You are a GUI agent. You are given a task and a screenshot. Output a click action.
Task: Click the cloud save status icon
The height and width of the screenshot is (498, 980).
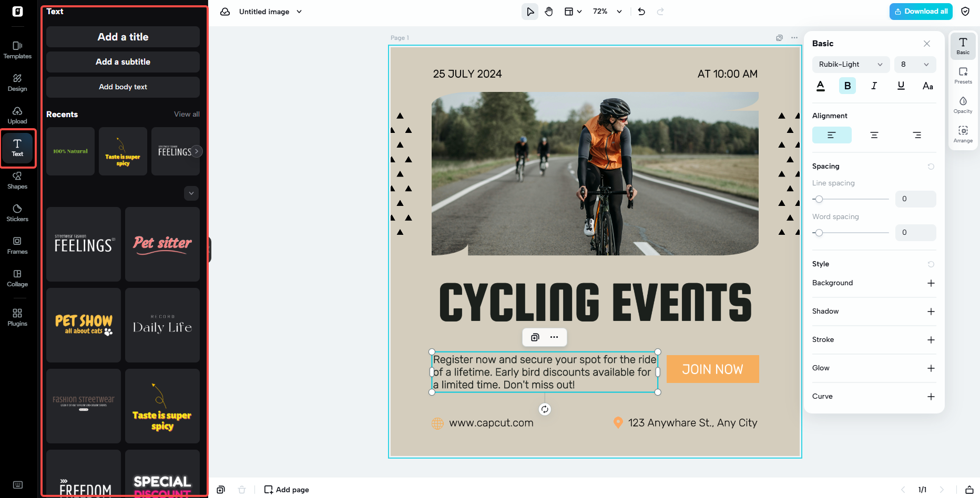(225, 12)
